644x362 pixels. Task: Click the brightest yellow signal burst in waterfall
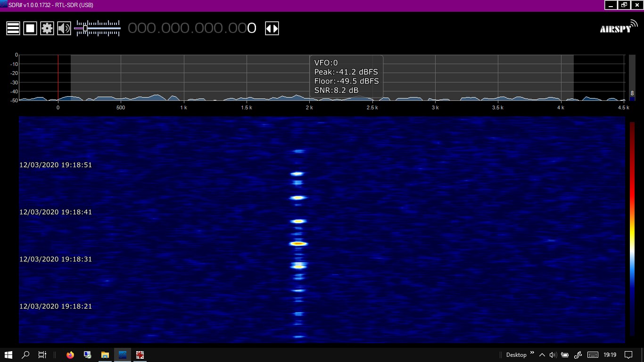click(298, 244)
